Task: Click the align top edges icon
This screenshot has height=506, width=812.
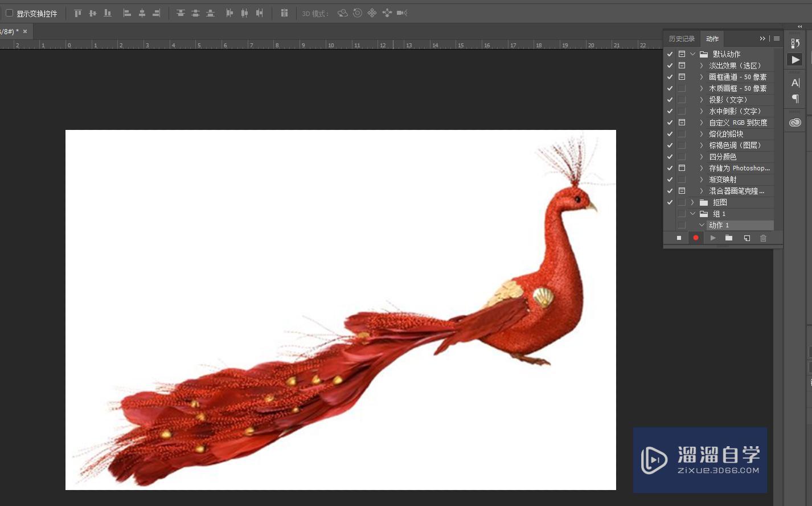Action: pyautogui.click(x=78, y=13)
